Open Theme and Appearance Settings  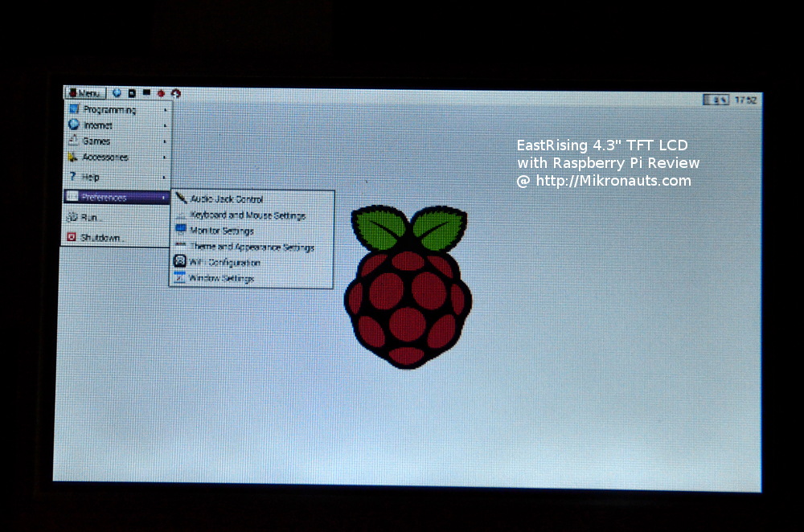pos(251,247)
